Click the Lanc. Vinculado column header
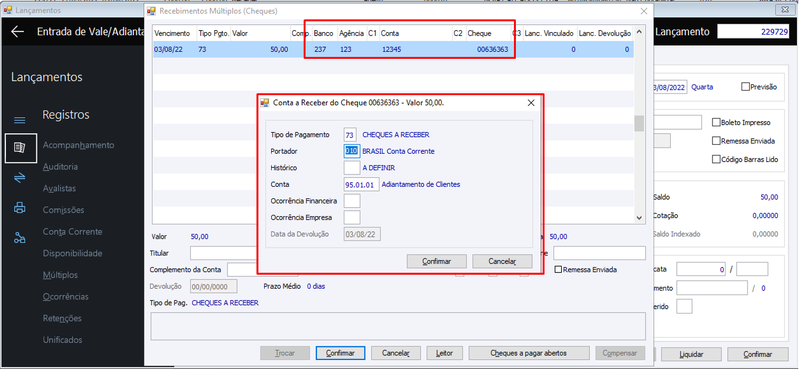Image resolution: width=800 pixels, height=369 pixels. tap(550, 33)
